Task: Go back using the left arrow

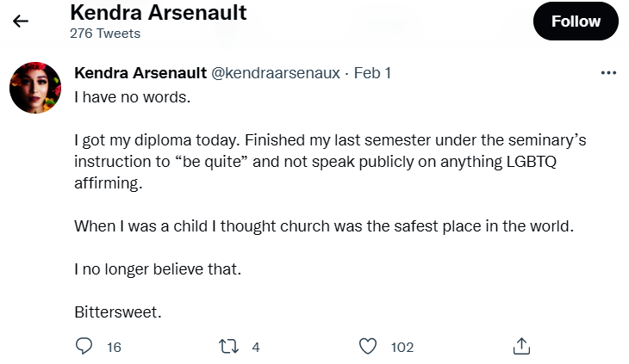Action: tap(21, 22)
